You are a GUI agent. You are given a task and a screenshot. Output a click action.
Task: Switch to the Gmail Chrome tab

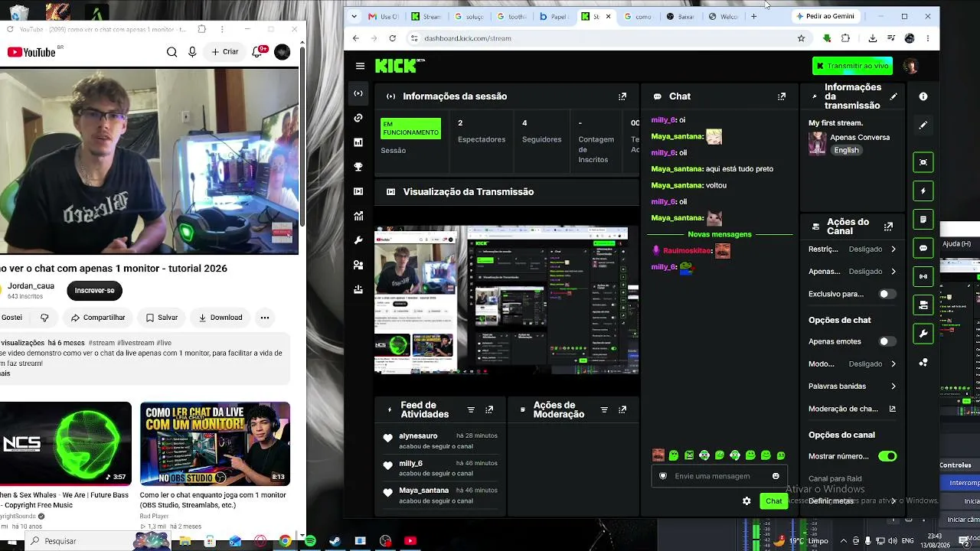[382, 16]
